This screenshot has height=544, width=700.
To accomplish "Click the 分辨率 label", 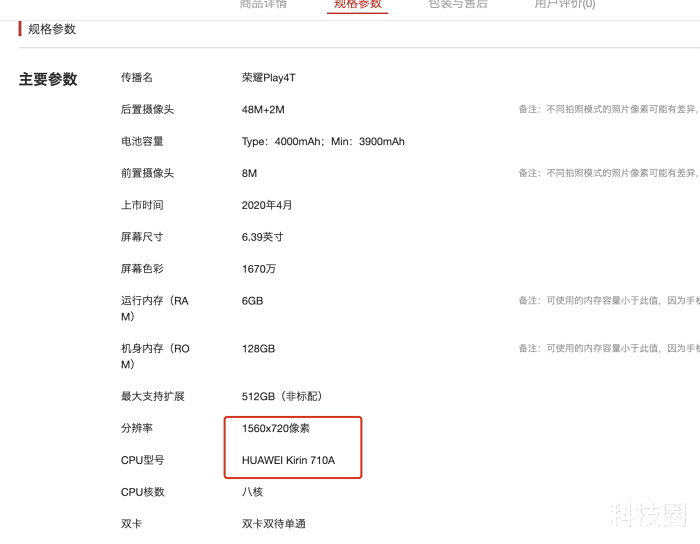I will (137, 428).
